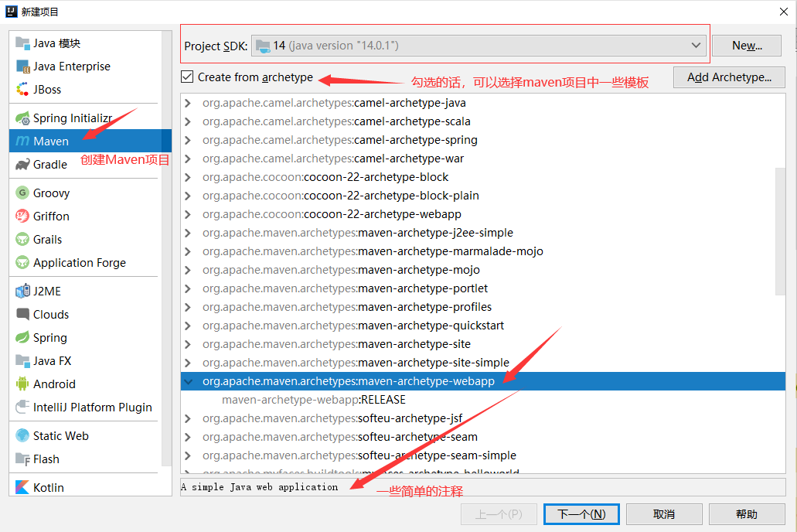797x532 pixels.
Task: Expand maven-archetype-site-simple node
Action: click(188, 363)
